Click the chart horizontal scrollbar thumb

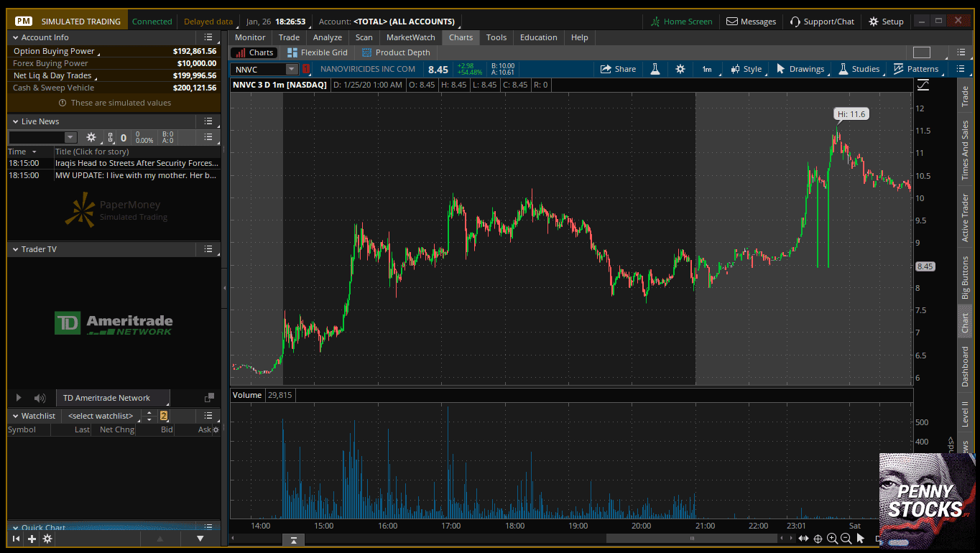point(692,538)
